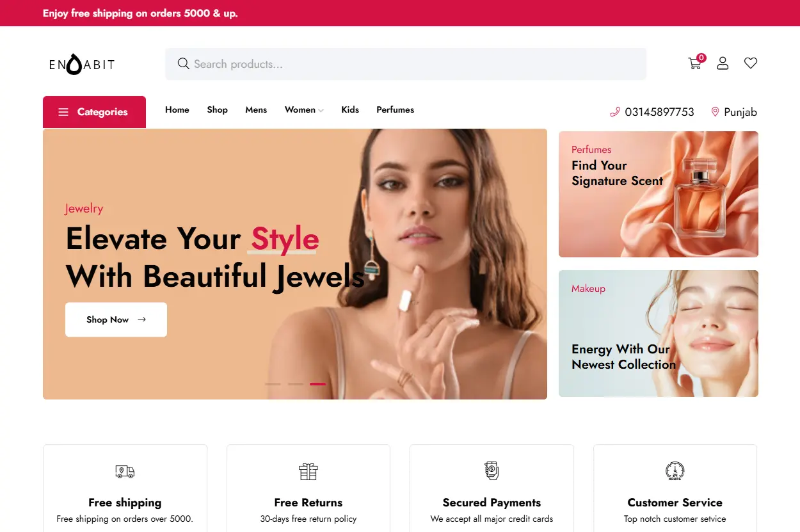Screen dimensions: 800x532
Task: Open the Perfumes menu item
Action: [x=395, y=109]
